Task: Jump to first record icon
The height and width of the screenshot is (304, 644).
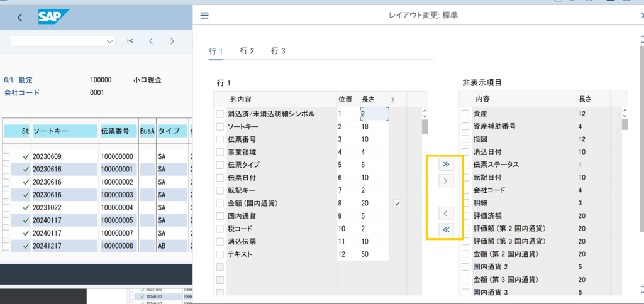Action: pos(130,41)
